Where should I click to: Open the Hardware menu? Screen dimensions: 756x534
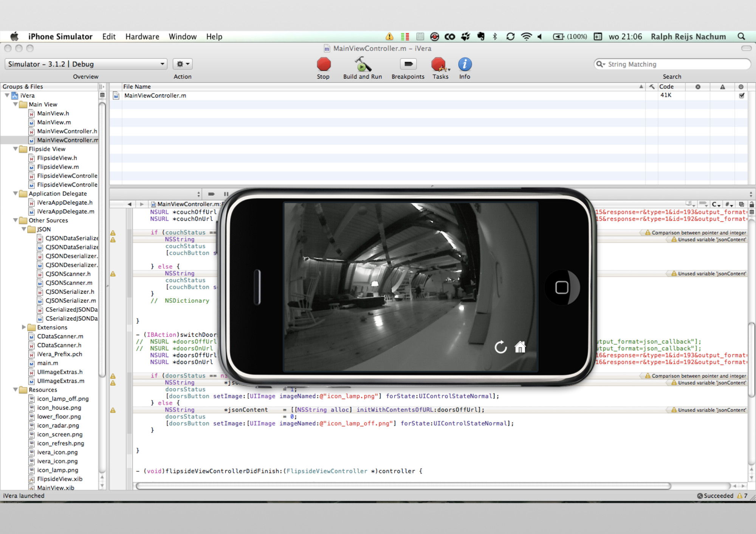142,37
